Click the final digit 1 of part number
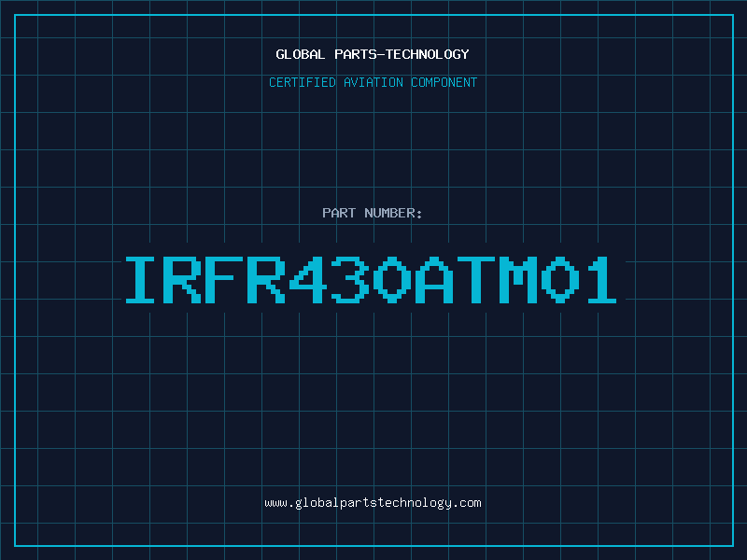Screen dimensions: 747x560 coord(599,280)
